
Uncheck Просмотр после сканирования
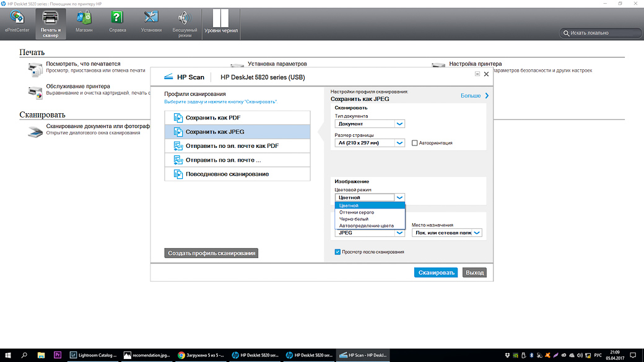click(x=337, y=252)
